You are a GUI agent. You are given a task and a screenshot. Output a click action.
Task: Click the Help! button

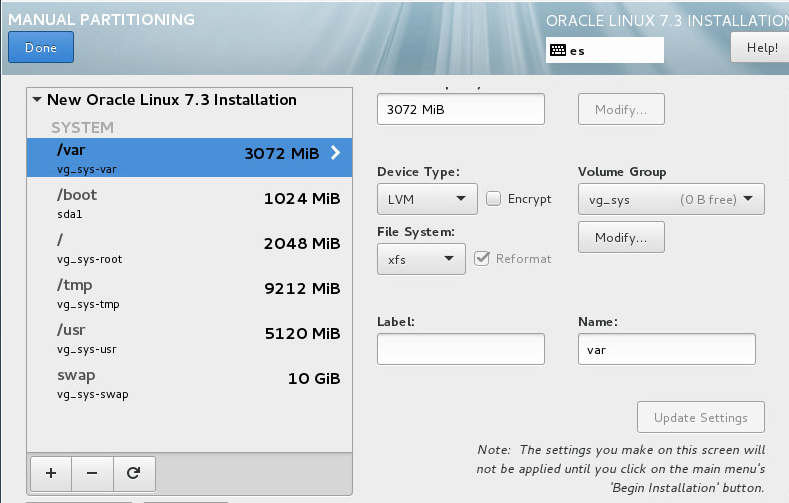pos(760,47)
